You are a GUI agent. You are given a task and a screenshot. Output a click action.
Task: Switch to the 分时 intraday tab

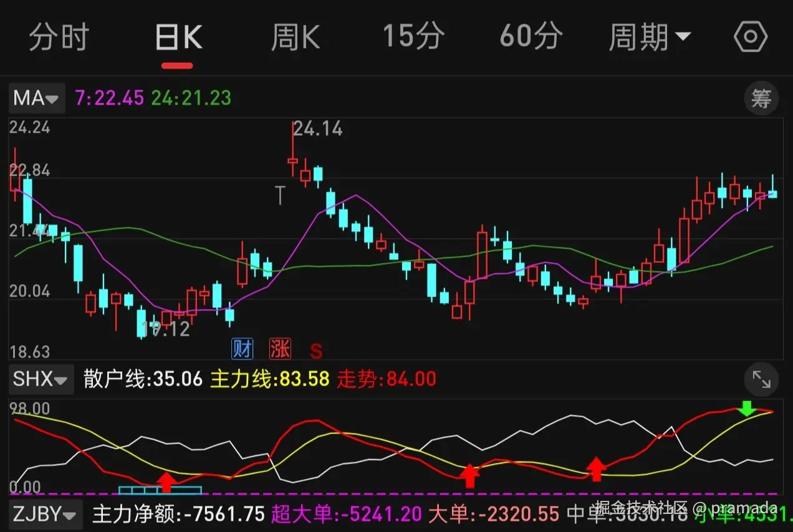click(59, 37)
